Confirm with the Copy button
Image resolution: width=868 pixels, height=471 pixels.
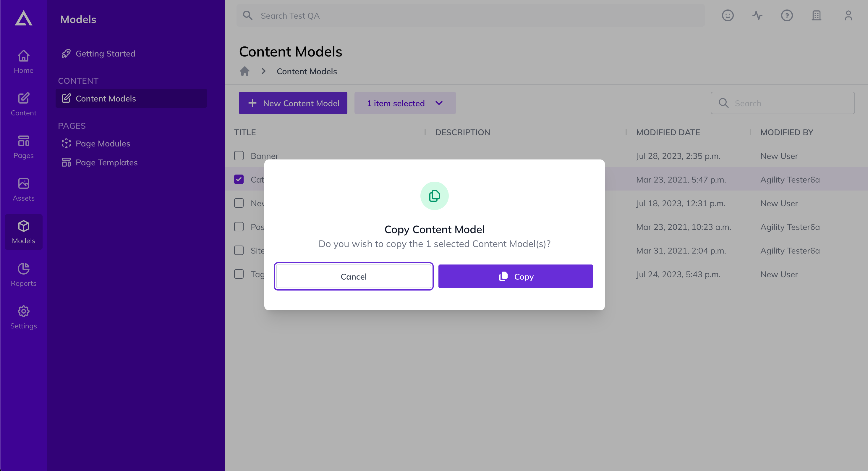tap(515, 276)
